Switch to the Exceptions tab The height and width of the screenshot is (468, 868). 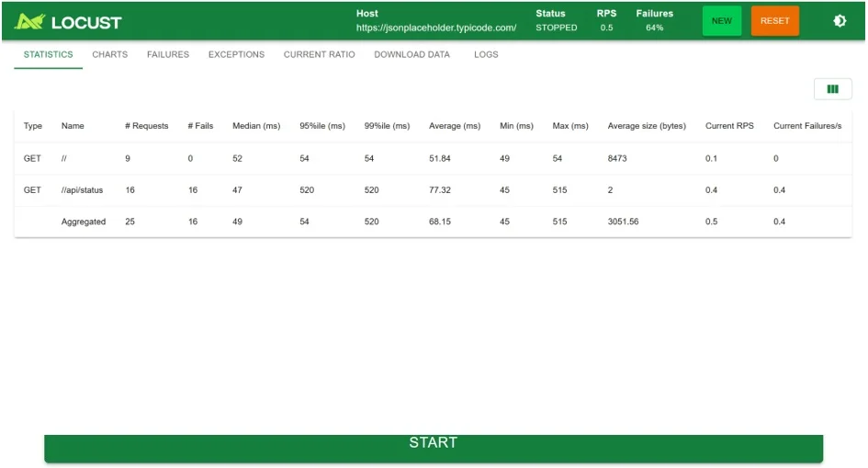click(236, 54)
